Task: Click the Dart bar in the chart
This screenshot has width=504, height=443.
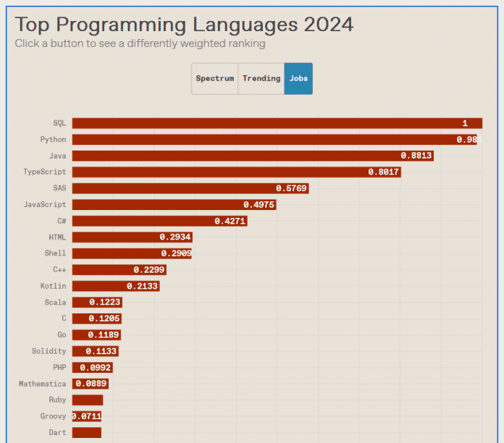Action: point(87,432)
